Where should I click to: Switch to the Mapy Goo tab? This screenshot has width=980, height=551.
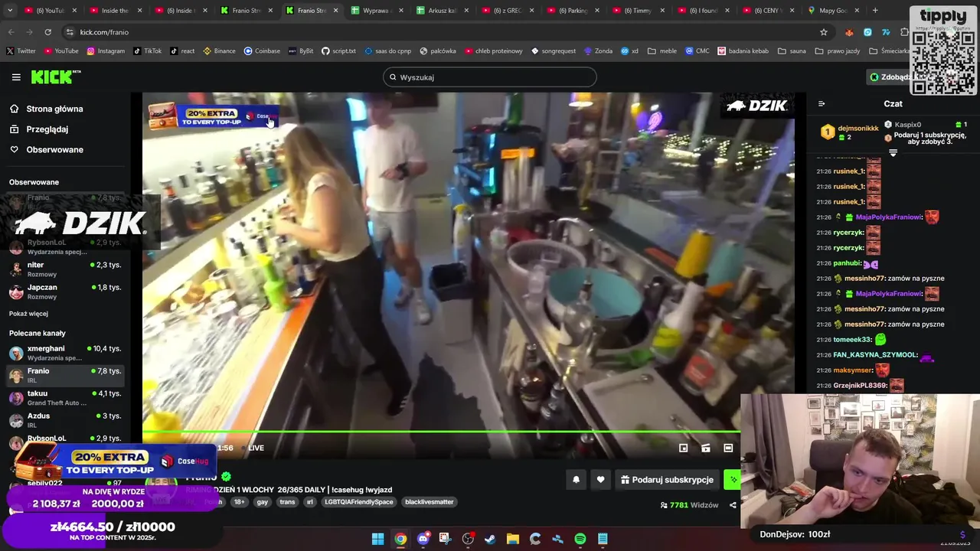point(833,11)
